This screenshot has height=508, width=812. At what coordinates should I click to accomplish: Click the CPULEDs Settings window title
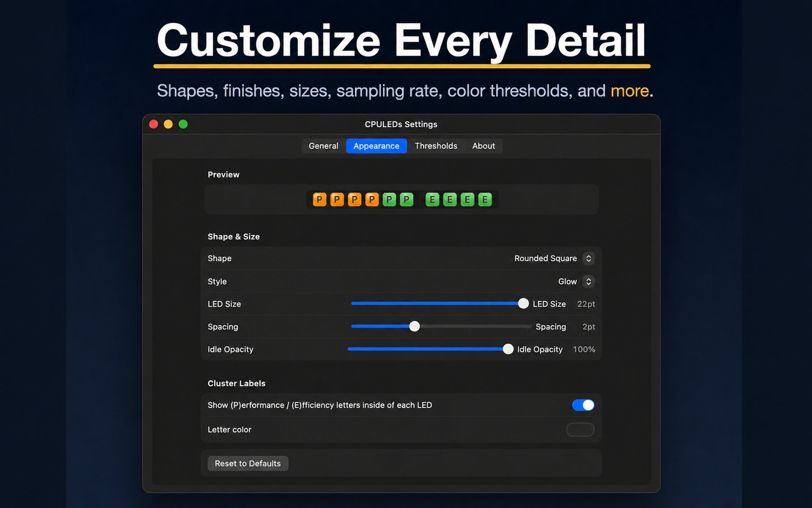[401, 124]
